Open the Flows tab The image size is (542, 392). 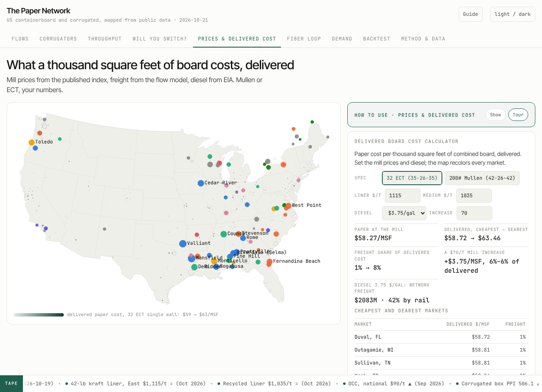(x=20, y=39)
